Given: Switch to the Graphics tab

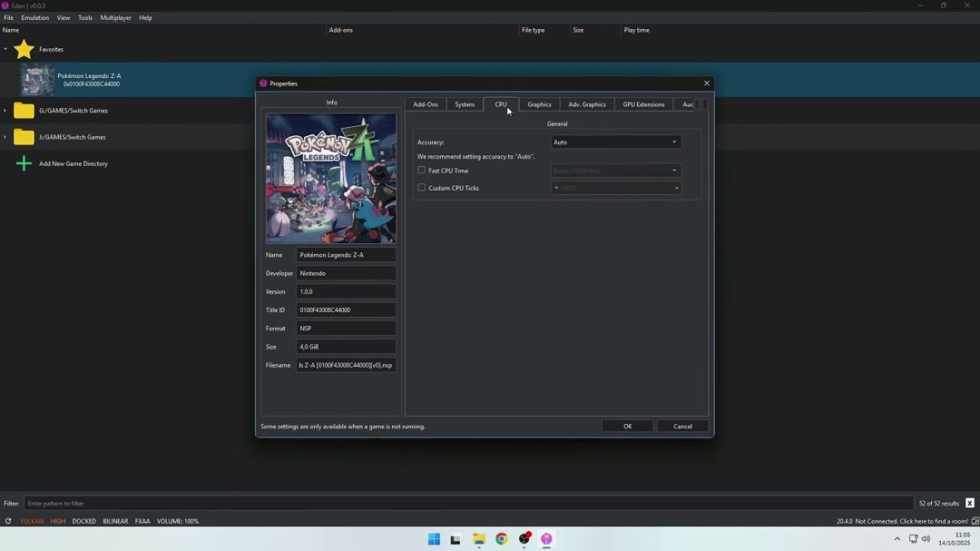Looking at the screenshot, I should pyautogui.click(x=539, y=104).
